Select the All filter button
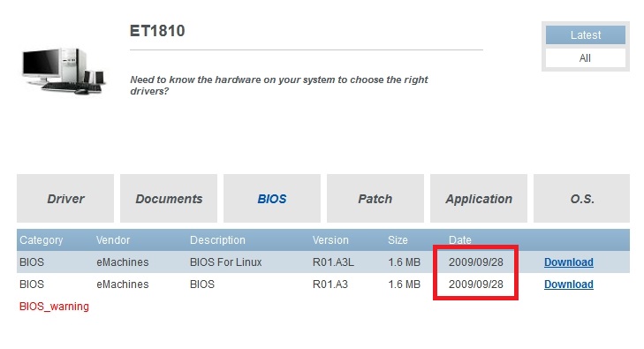Viewport: 644px width, 349px height. pyautogui.click(x=586, y=58)
